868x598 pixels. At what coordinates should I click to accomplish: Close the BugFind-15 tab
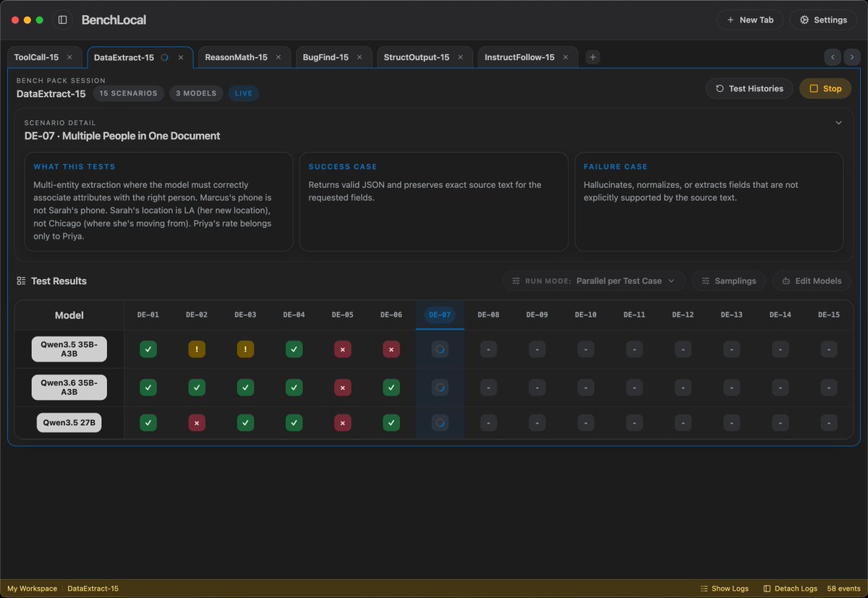[359, 57]
